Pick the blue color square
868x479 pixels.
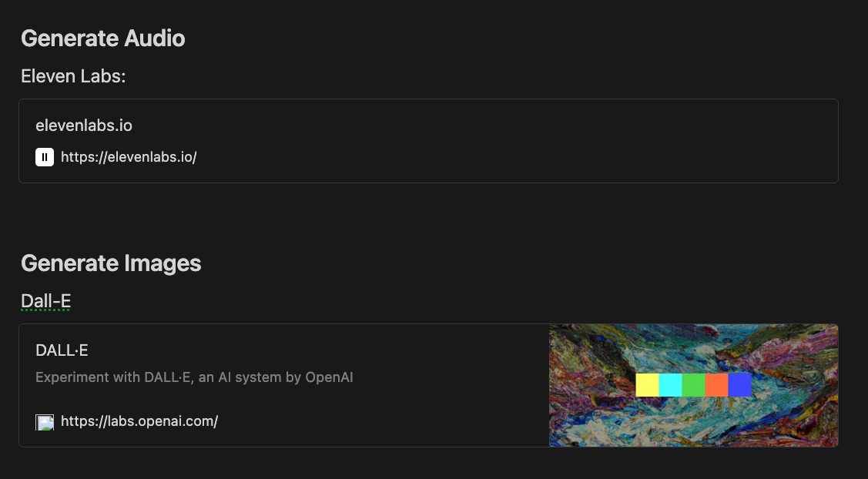(739, 385)
